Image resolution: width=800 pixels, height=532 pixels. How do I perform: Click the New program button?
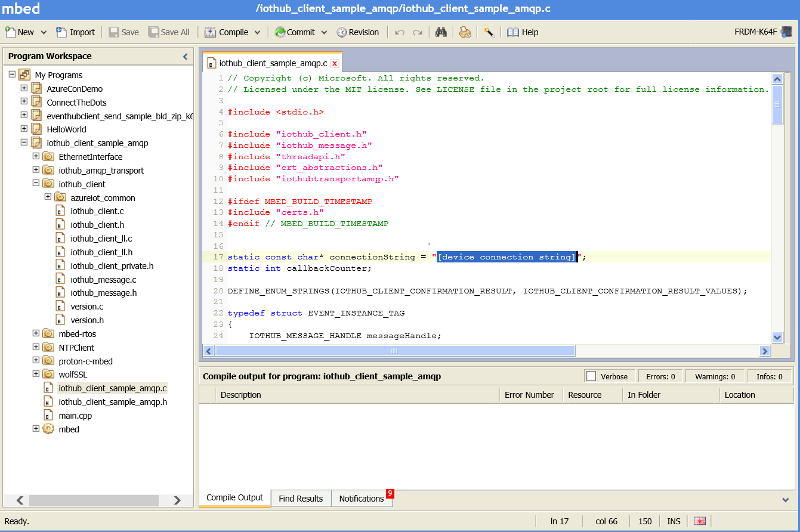20,32
